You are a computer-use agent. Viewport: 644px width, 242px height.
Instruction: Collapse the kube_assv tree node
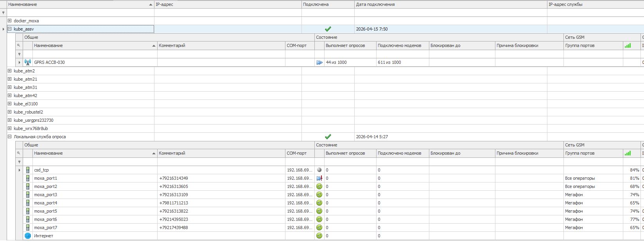tap(10, 29)
